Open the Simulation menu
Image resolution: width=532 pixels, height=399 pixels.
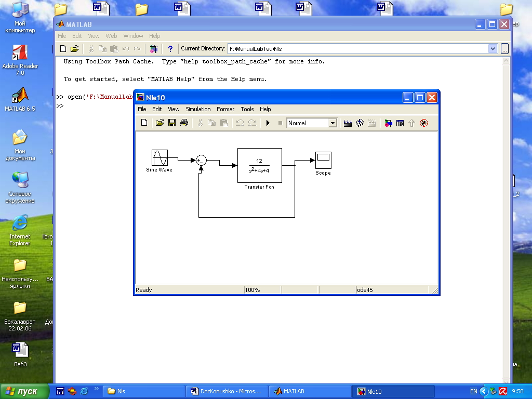point(198,109)
